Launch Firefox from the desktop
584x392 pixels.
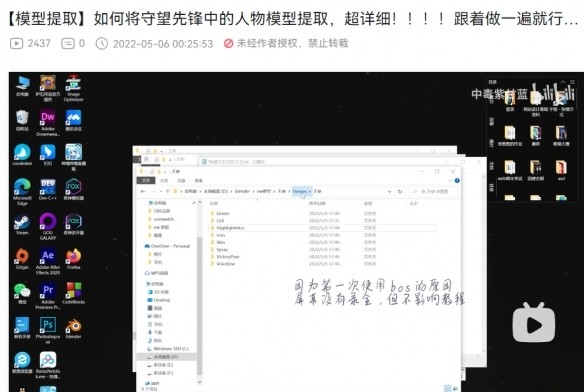click(x=73, y=259)
